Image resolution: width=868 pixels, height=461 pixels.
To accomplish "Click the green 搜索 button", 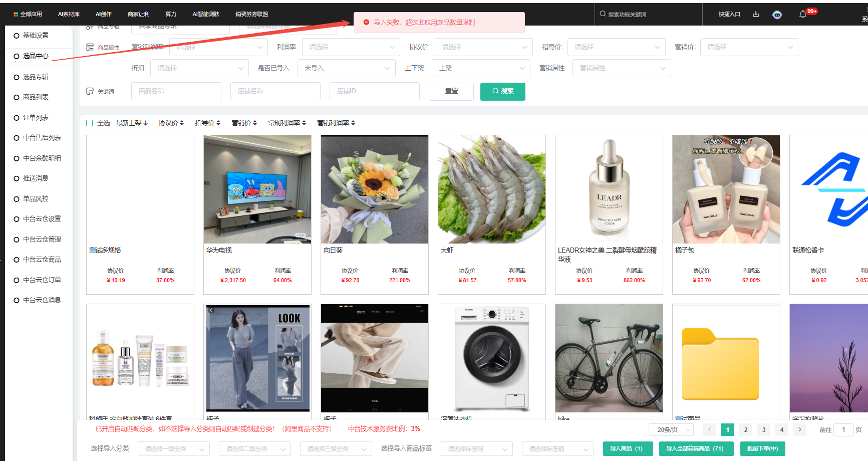I will point(503,91).
